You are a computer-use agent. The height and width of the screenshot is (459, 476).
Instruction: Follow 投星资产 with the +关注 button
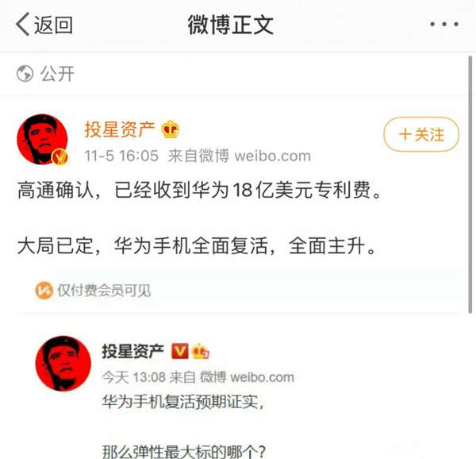(x=421, y=134)
